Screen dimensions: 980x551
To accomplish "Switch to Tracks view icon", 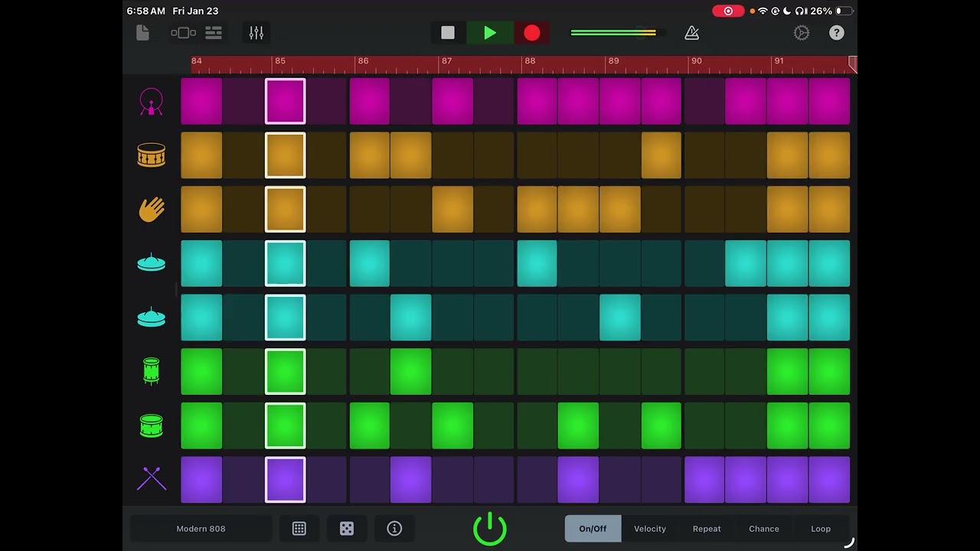I will point(214,33).
